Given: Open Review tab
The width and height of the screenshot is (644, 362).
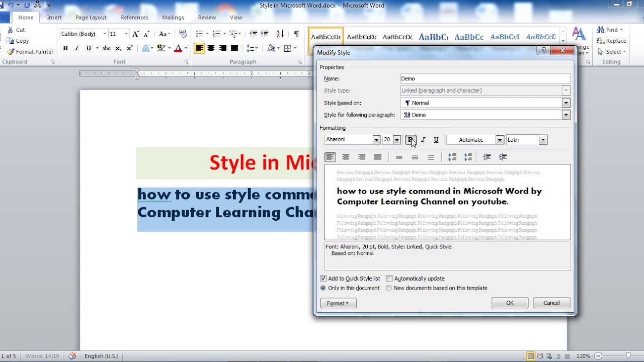Looking at the screenshot, I should [207, 18].
